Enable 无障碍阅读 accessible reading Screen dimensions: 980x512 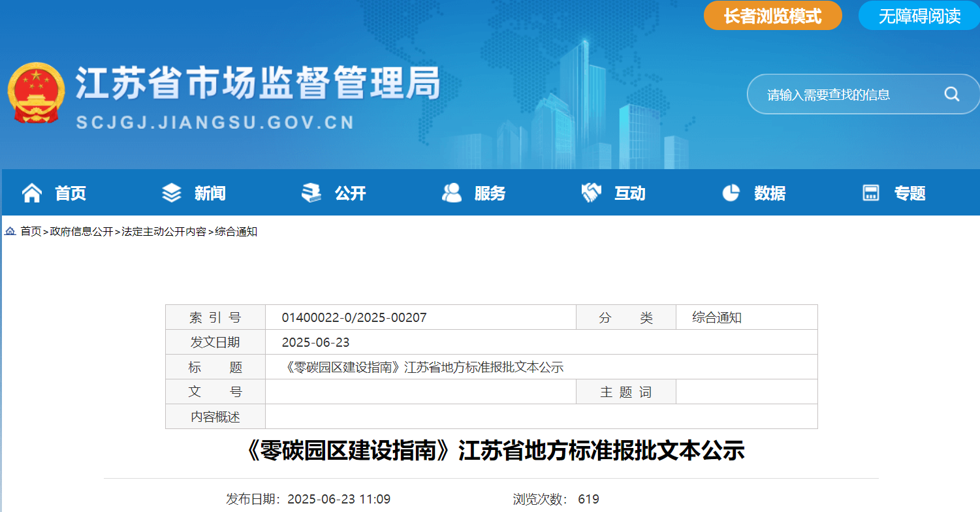(x=919, y=16)
